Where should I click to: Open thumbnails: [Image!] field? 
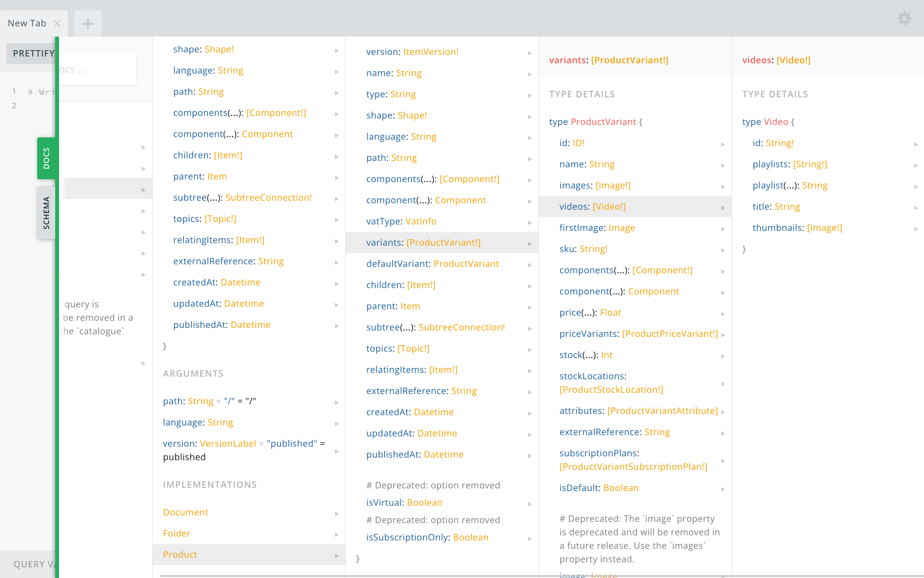click(828, 228)
